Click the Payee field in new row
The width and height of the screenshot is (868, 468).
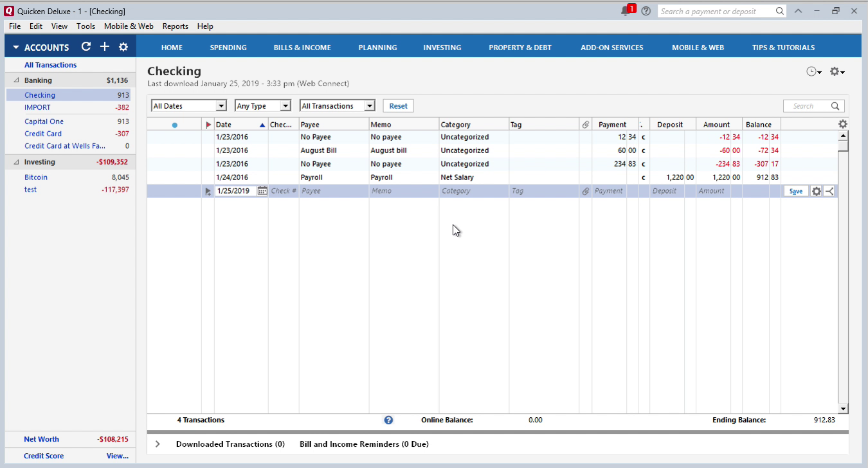pyautogui.click(x=334, y=191)
